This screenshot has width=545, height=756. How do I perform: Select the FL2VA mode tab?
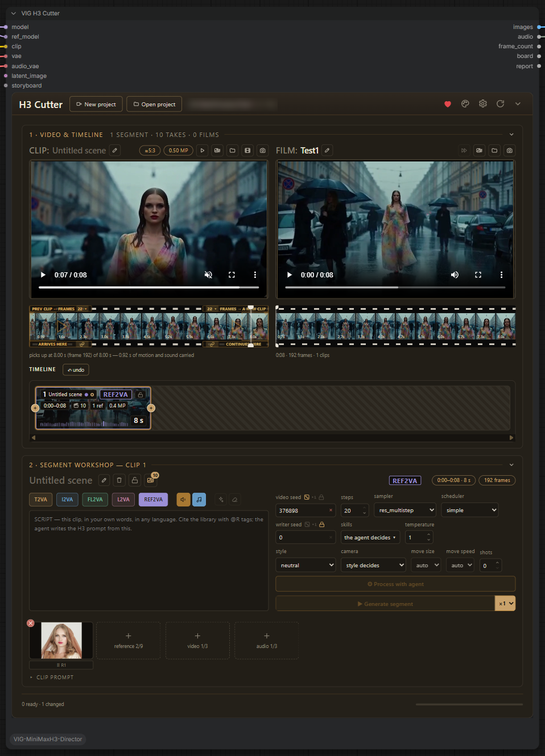coord(95,500)
